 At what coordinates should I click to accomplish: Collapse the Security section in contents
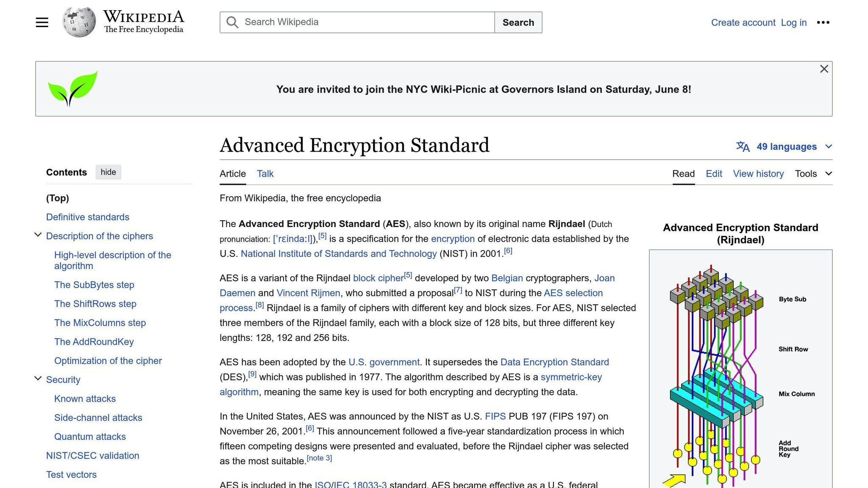38,378
